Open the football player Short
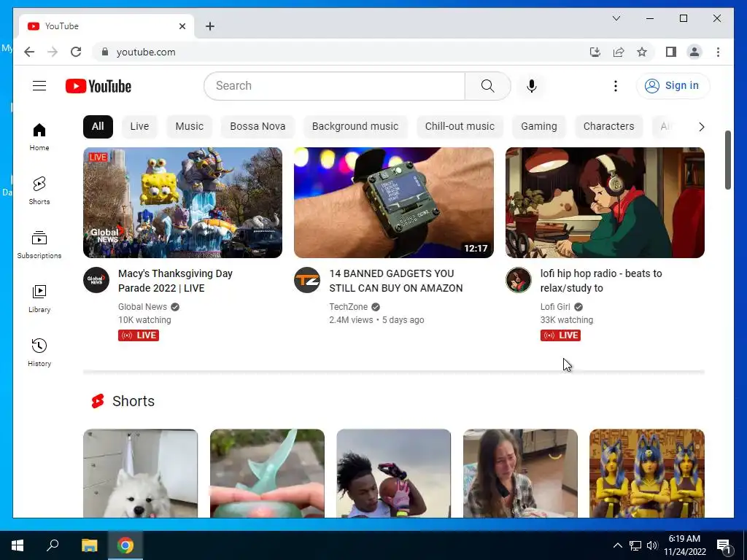 click(393, 472)
